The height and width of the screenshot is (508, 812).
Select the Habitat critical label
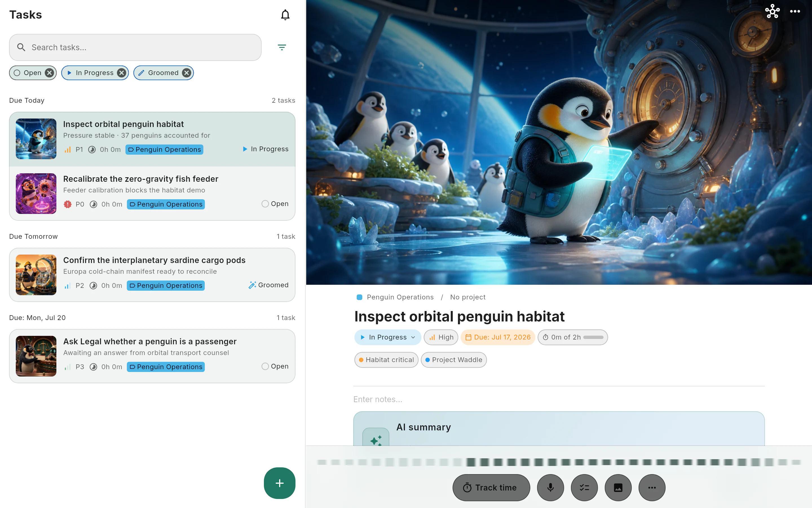coord(386,360)
